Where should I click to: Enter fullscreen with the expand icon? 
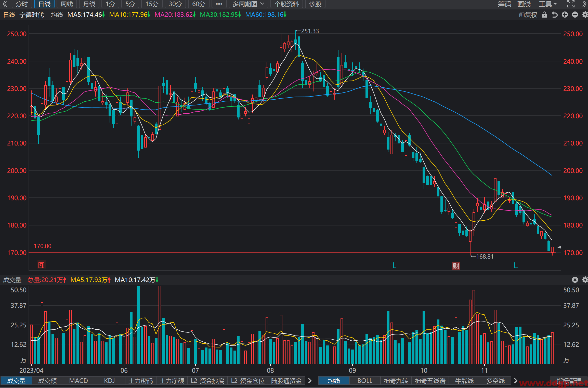coord(571,4)
